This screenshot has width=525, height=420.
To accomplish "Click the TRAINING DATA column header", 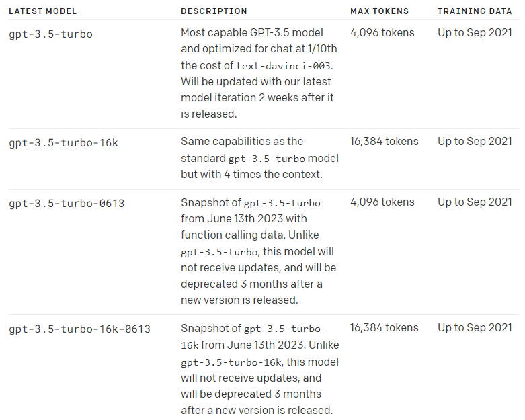I will click(475, 11).
